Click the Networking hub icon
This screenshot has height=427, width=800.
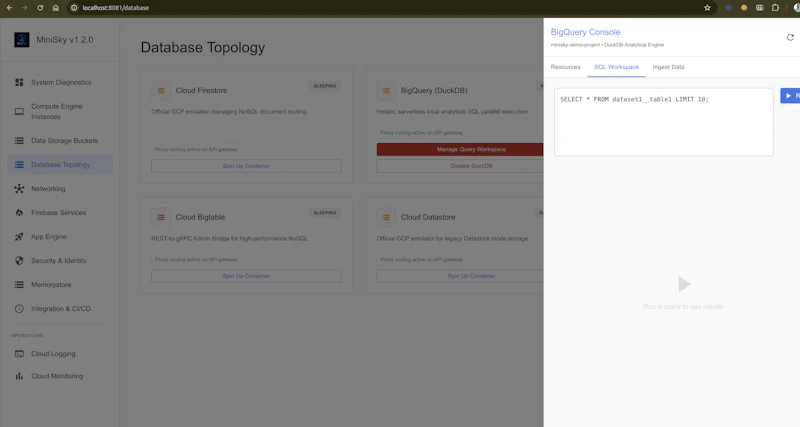tap(19, 189)
